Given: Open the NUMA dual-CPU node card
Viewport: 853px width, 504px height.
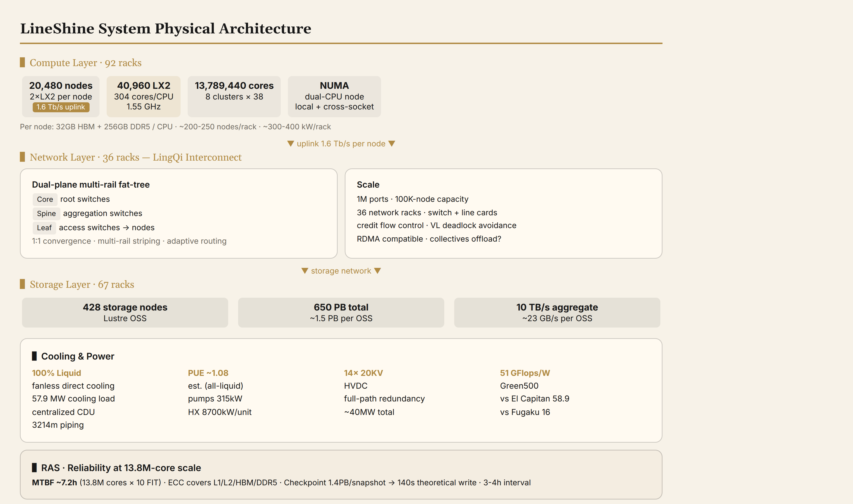Looking at the screenshot, I should click(334, 96).
